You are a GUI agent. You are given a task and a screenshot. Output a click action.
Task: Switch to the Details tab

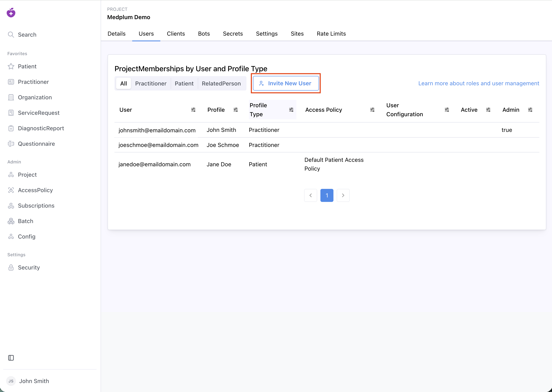[117, 34]
